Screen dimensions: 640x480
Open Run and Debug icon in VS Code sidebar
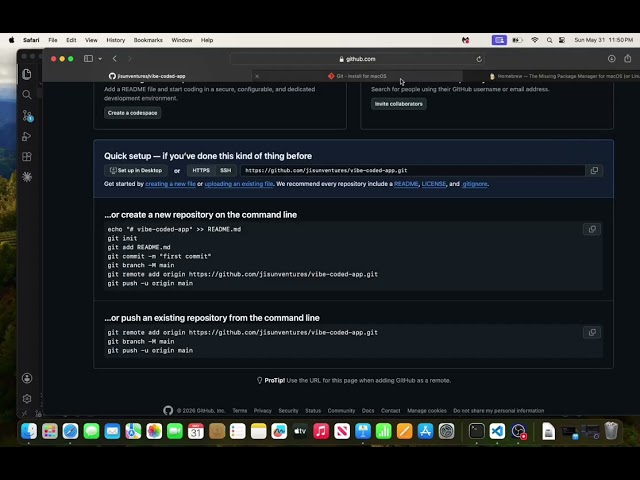(27, 136)
